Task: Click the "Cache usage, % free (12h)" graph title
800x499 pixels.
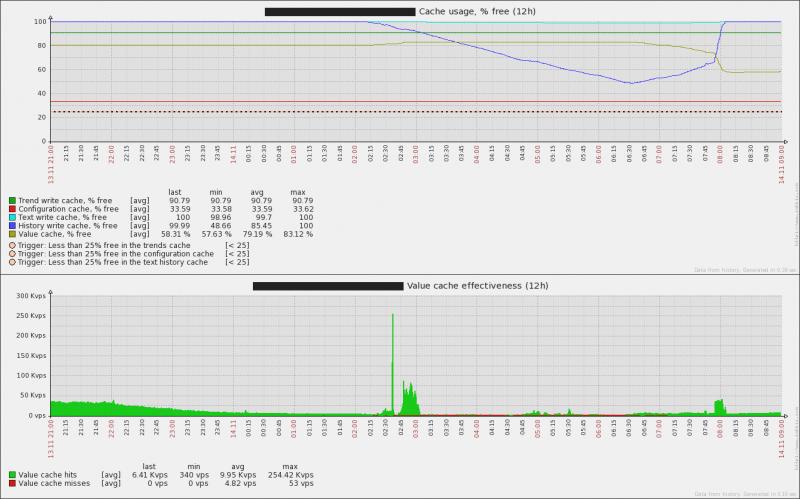Action: tap(477, 11)
